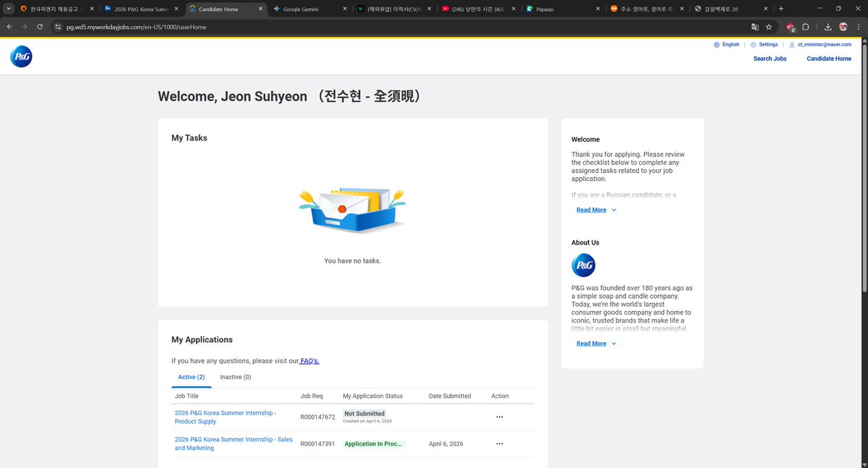Viewport: 868px width, 468px height.
Task: Open the Settings link in the header
Action: point(764,45)
